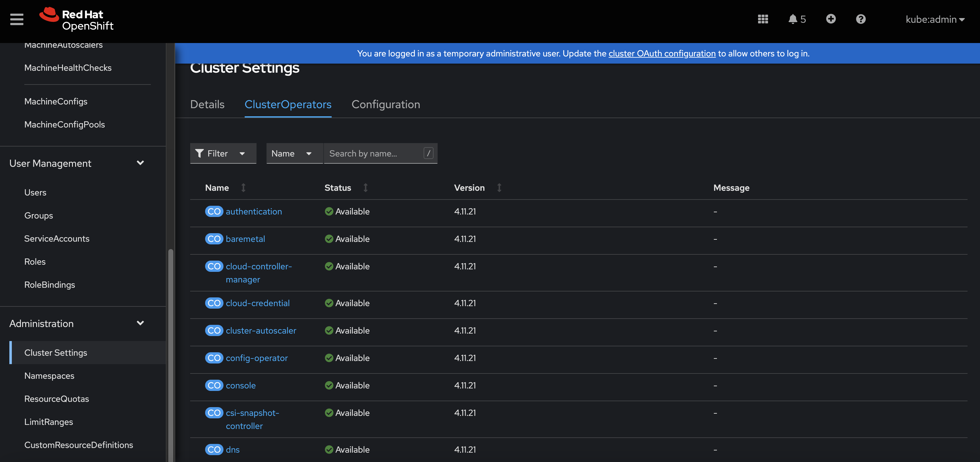Click the Message column header
The height and width of the screenshot is (462, 980).
731,188
